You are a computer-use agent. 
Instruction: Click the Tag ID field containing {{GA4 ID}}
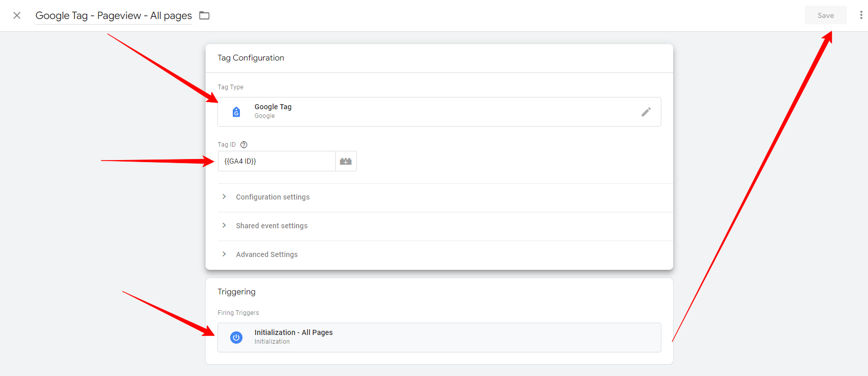[x=277, y=161]
